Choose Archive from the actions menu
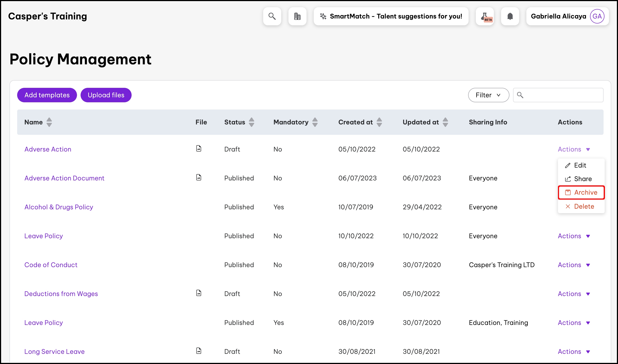 (x=581, y=193)
